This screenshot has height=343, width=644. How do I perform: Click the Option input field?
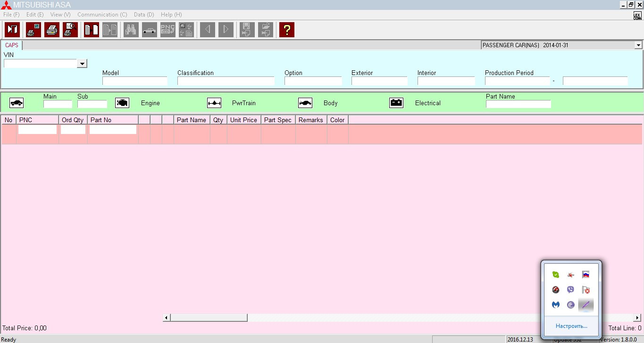(313, 81)
